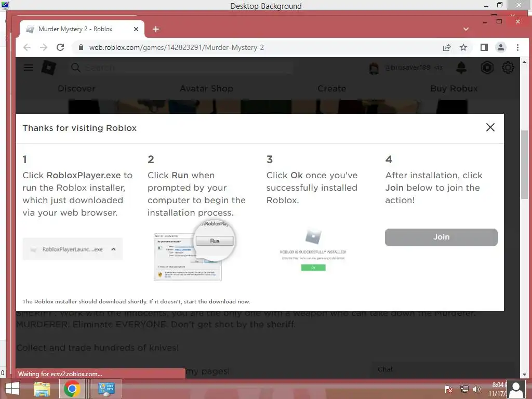Close the Murder Mystery 2 tab

(136, 29)
